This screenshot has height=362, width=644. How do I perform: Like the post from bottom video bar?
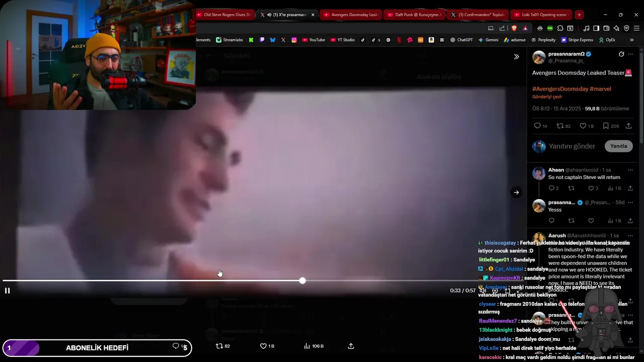(x=267, y=346)
